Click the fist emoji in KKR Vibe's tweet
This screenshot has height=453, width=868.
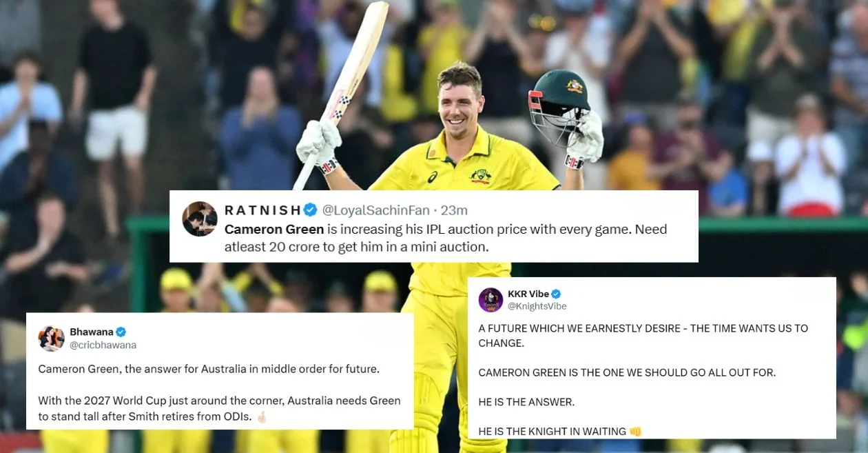635,432
